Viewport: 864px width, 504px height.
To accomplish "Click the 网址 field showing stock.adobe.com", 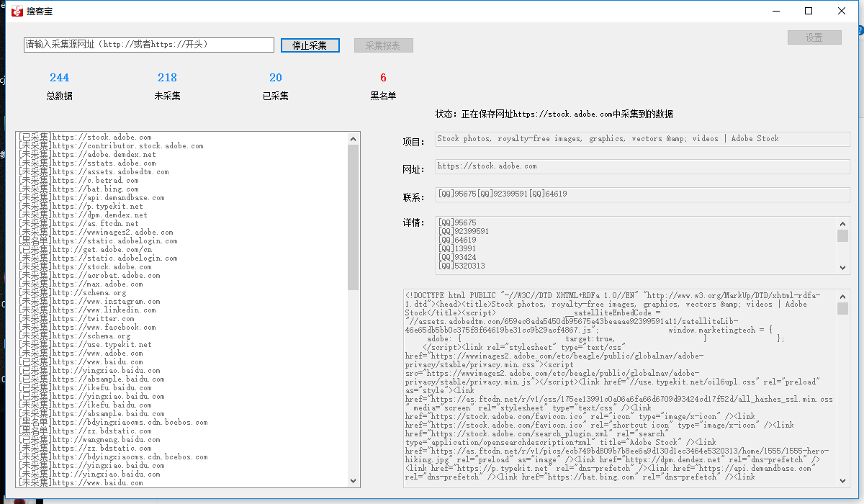I will [643, 166].
